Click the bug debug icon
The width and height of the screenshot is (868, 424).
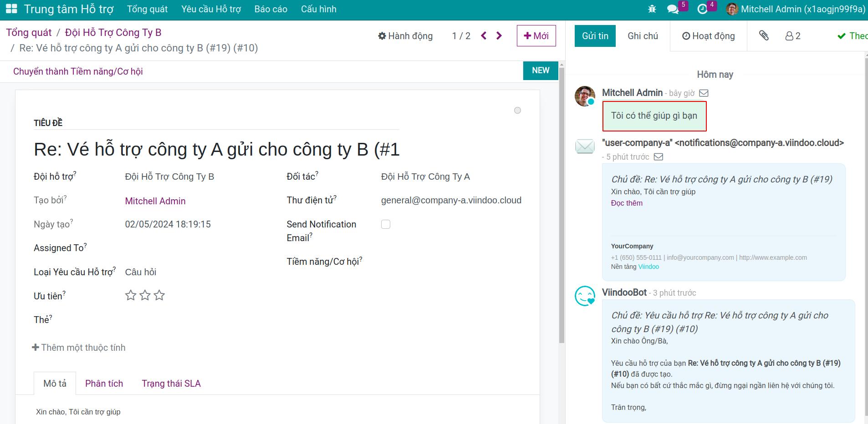click(x=652, y=9)
